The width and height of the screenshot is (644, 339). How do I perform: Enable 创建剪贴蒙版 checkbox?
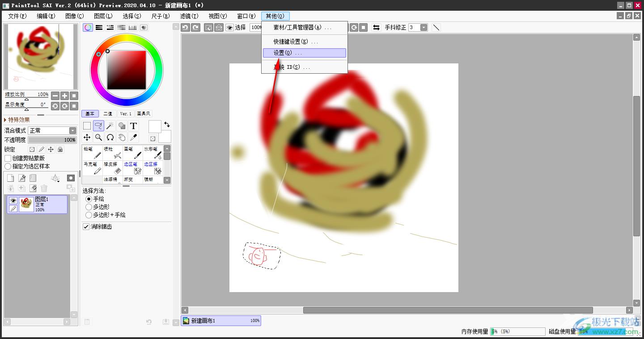pyautogui.click(x=8, y=158)
